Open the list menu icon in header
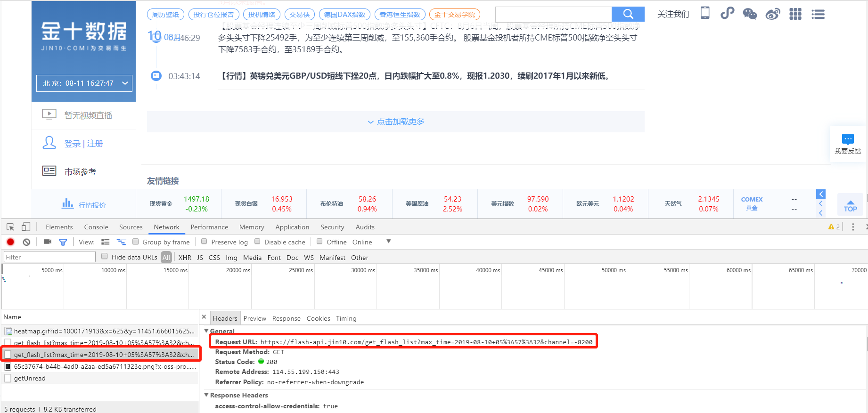868x413 pixels. 818,15
